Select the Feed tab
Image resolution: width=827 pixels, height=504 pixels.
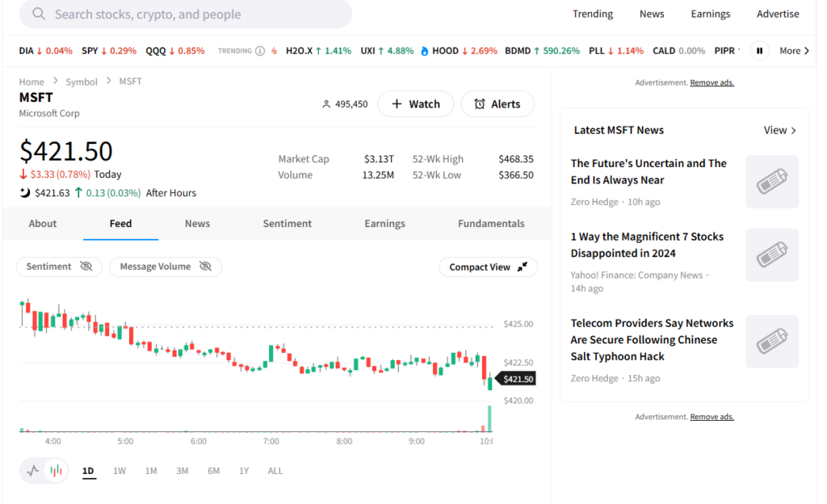pos(121,224)
